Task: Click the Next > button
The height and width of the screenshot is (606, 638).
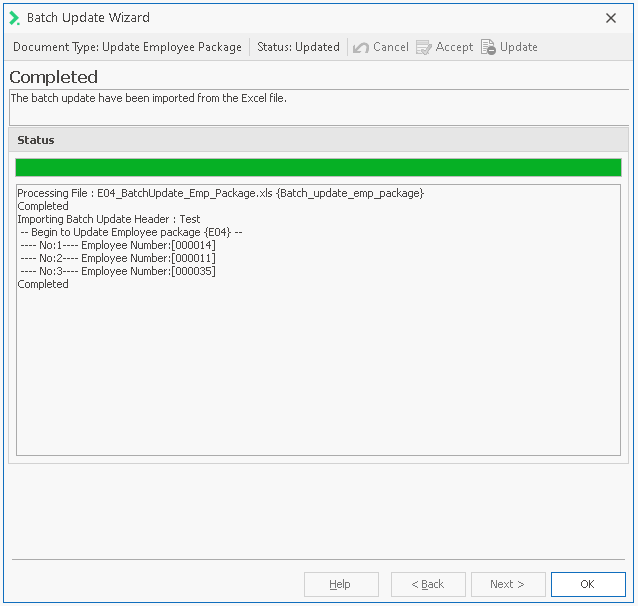Action: click(x=508, y=584)
